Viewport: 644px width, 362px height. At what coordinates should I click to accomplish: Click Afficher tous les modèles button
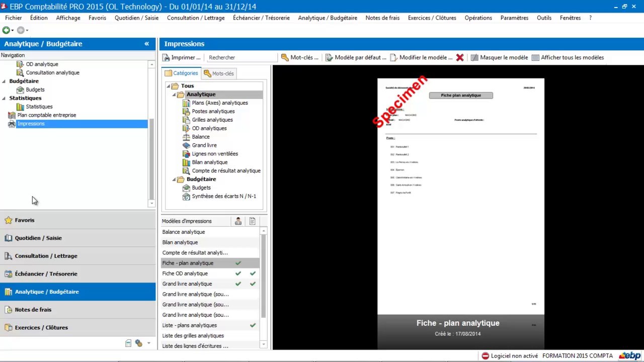[568, 57]
